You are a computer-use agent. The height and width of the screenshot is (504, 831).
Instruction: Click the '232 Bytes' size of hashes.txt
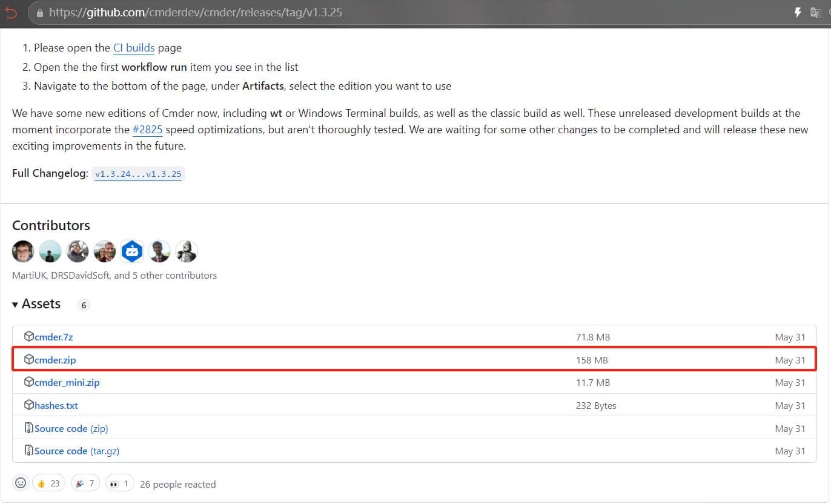pyautogui.click(x=596, y=406)
